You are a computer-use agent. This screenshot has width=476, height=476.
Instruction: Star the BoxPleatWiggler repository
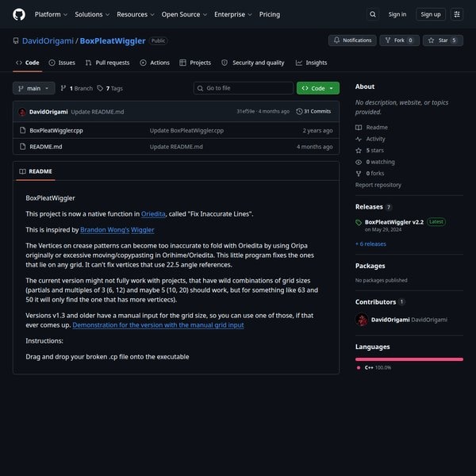point(443,40)
